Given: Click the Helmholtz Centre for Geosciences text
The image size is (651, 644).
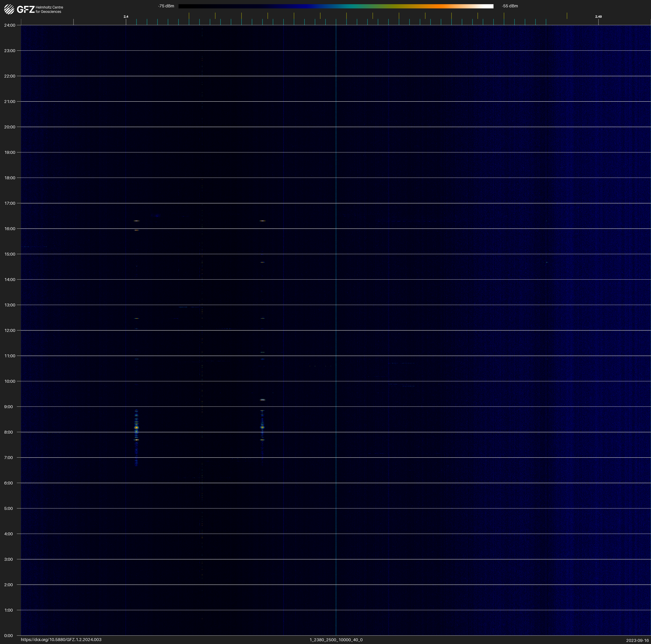Looking at the screenshot, I should point(49,9).
